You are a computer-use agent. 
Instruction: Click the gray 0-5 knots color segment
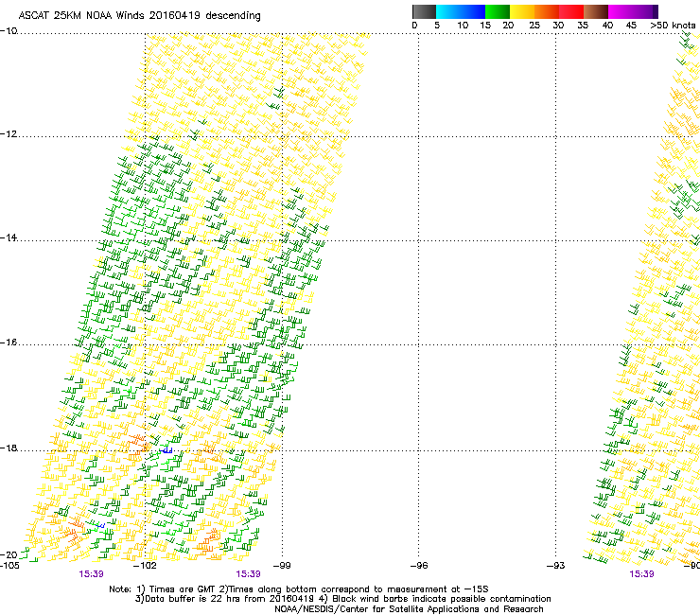[424, 11]
